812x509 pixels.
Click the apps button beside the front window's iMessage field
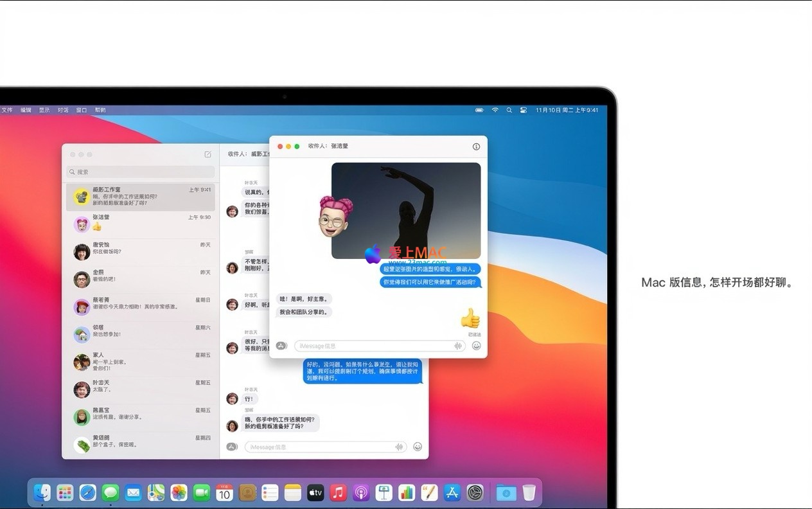tap(281, 346)
